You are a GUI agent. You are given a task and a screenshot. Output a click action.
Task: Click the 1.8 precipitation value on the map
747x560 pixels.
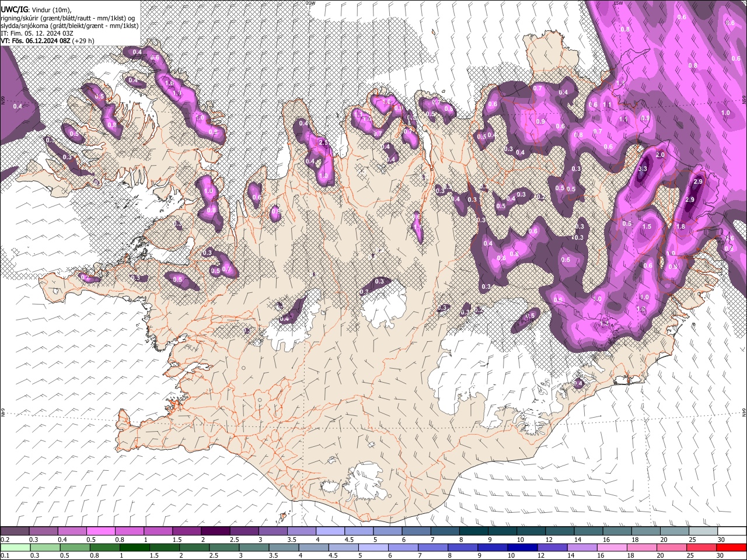[x=680, y=226]
